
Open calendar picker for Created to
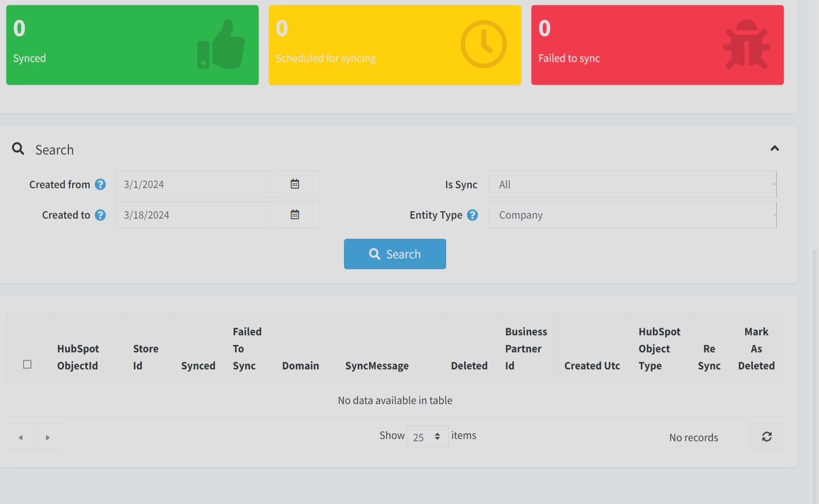[295, 215]
